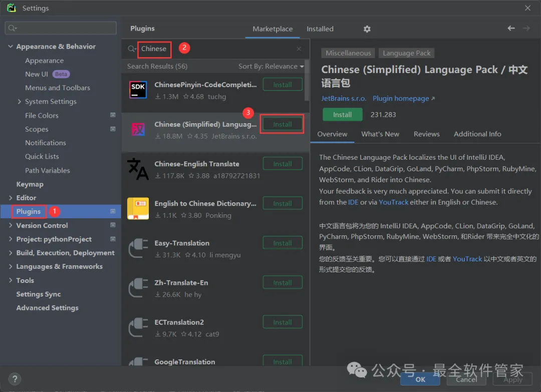Click the ChinesePinyin SDK plugin icon
This screenshot has height=392, width=541.
point(138,90)
